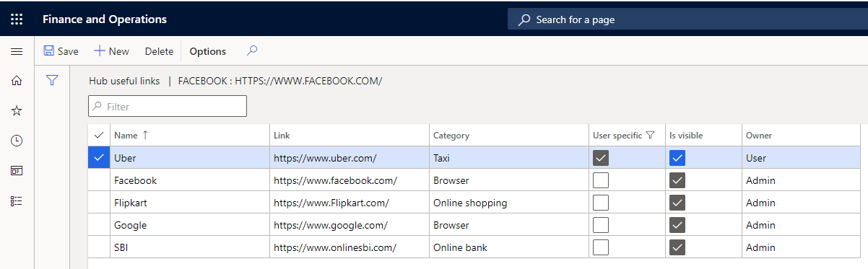Screen dimensions: 868x269
Task: Toggle Is visible checkbox for Facebook
Action: click(677, 180)
